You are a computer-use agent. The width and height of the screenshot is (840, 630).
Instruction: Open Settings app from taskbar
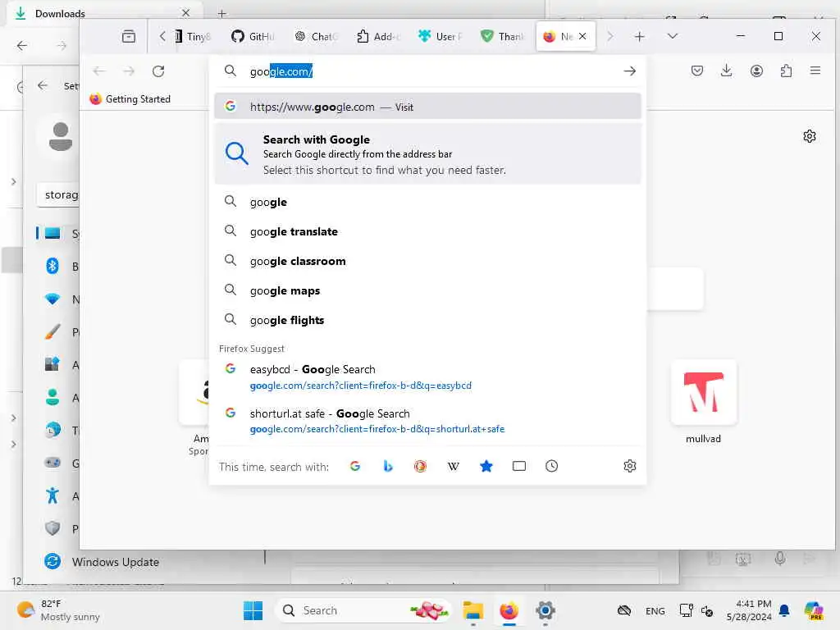click(x=546, y=610)
